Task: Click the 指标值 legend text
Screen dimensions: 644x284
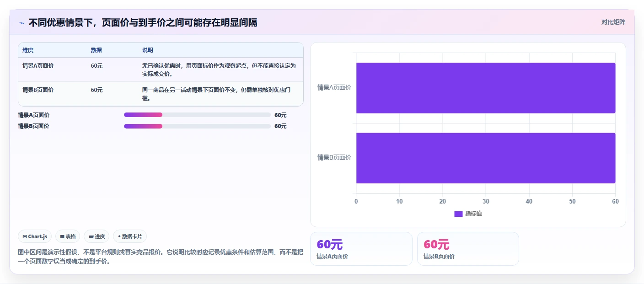Action: (x=473, y=214)
